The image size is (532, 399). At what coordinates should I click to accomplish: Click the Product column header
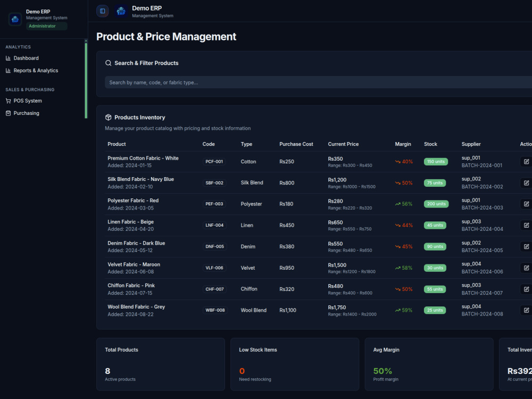117,144
